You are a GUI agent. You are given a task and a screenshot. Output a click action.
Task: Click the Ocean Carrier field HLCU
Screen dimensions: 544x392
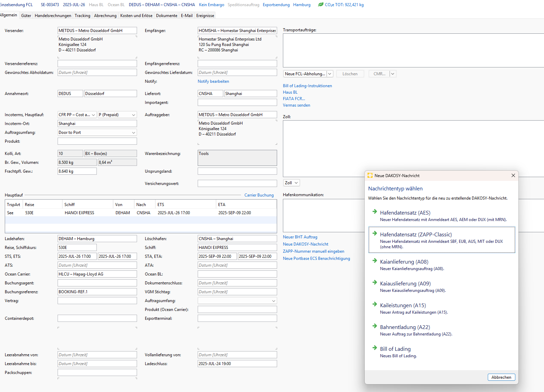97,274
